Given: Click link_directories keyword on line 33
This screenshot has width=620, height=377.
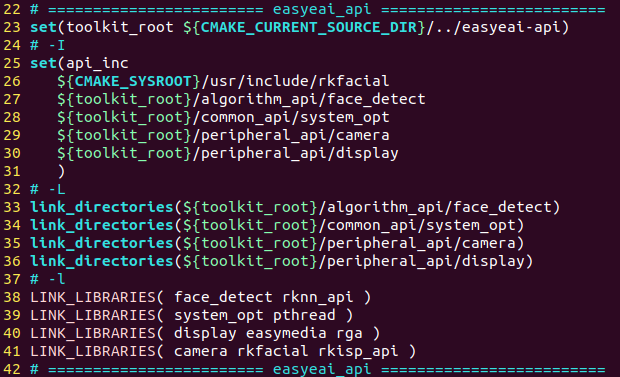Looking at the screenshot, I should point(102,207).
